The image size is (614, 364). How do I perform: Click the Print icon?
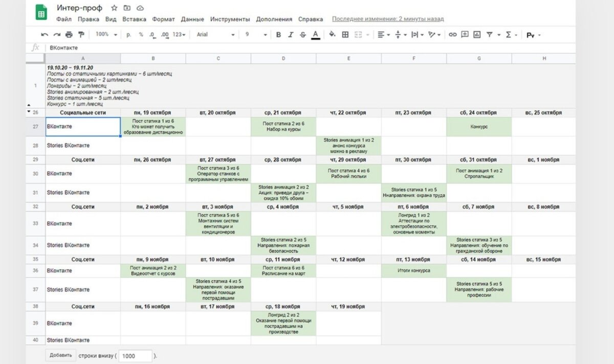(x=69, y=35)
